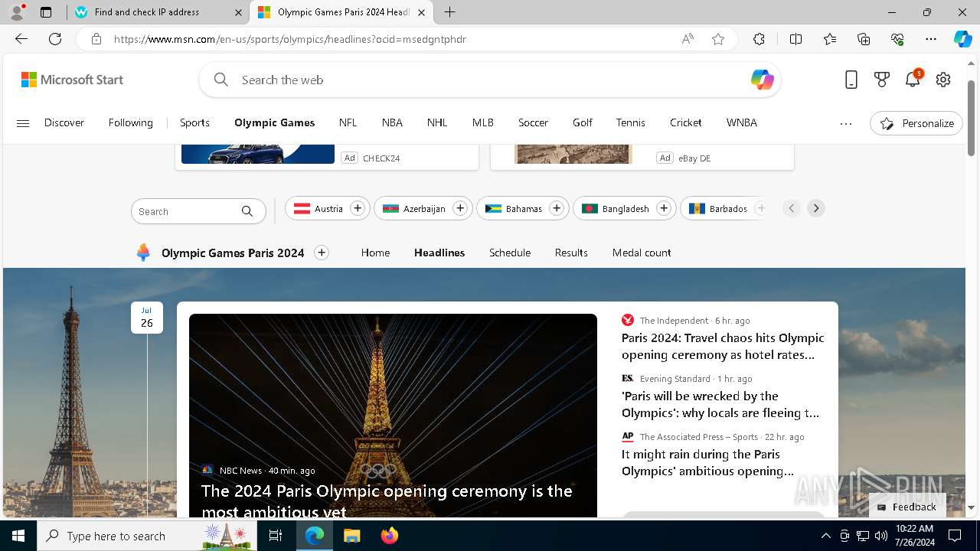Show previous countries with left chevron
This screenshot has width=980, height=551.
click(x=792, y=208)
